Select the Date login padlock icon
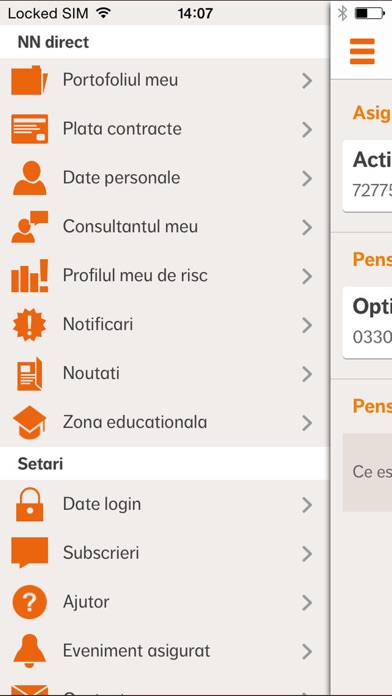This screenshot has height=696, width=392. pos(29,504)
